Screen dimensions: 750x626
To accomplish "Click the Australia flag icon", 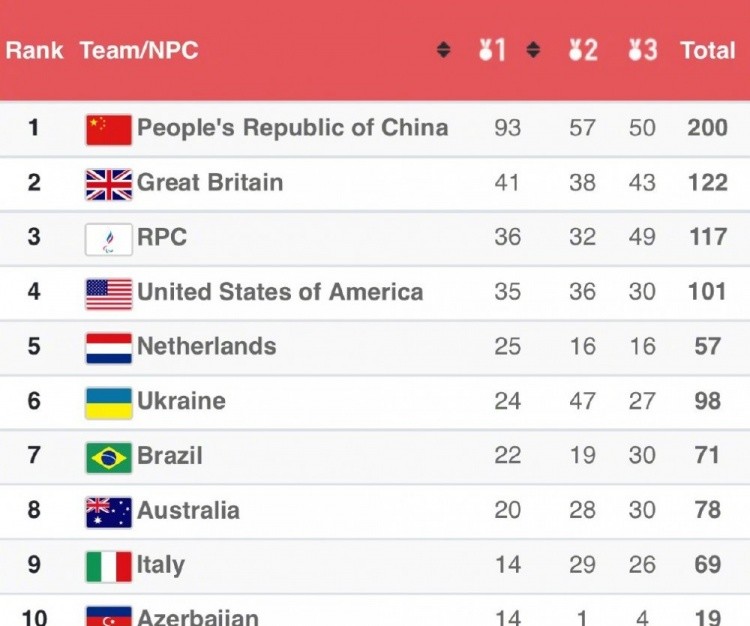I will pos(109,512).
